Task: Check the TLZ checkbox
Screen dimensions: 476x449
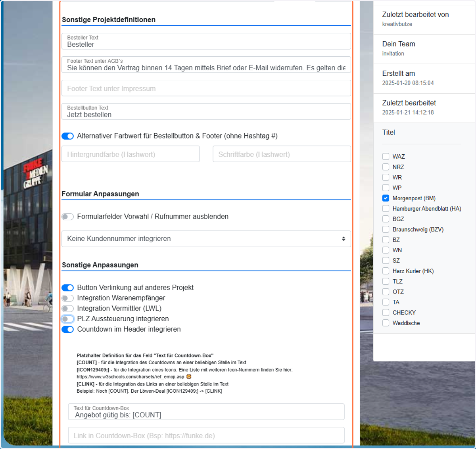Action: coord(386,281)
